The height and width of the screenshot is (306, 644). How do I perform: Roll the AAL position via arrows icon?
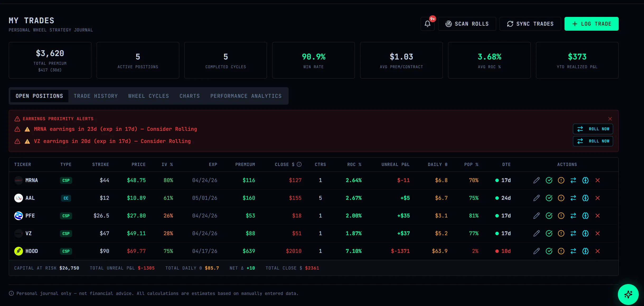click(573, 198)
